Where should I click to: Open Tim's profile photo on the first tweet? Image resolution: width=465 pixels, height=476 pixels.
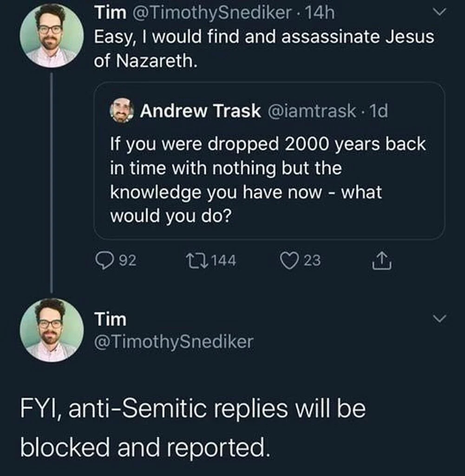coord(51,36)
